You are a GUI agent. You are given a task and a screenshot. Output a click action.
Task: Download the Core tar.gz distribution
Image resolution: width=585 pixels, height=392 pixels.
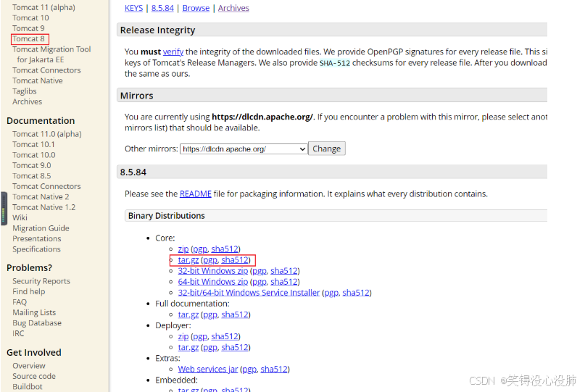(188, 259)
